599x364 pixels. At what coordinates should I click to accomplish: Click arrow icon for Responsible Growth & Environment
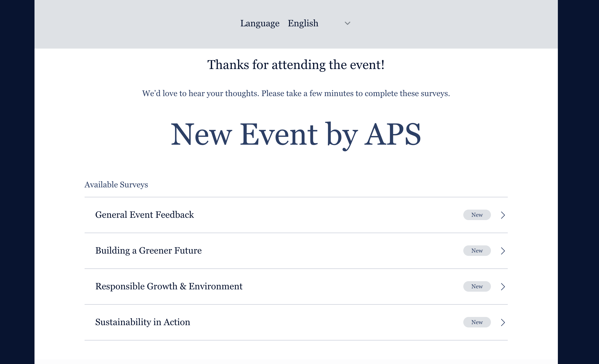coord(503,287)
